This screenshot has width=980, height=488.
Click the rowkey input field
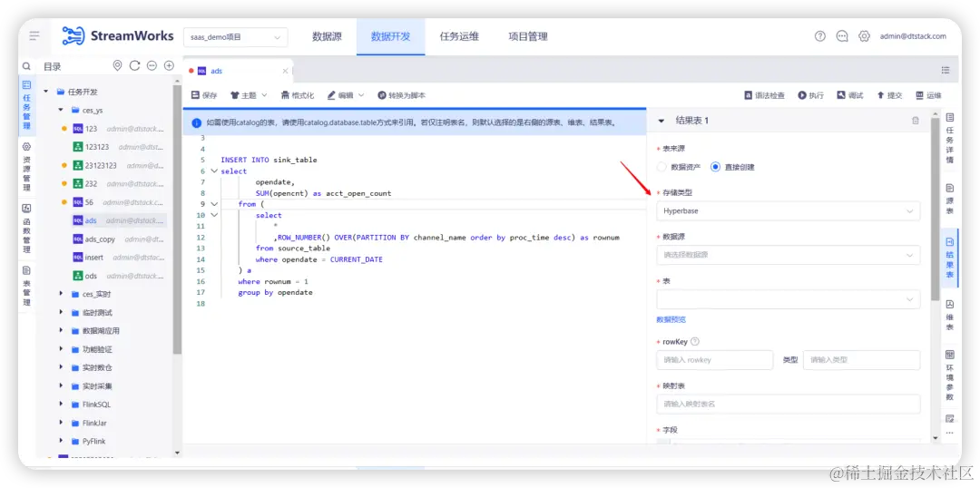click(x=714, y=360)
